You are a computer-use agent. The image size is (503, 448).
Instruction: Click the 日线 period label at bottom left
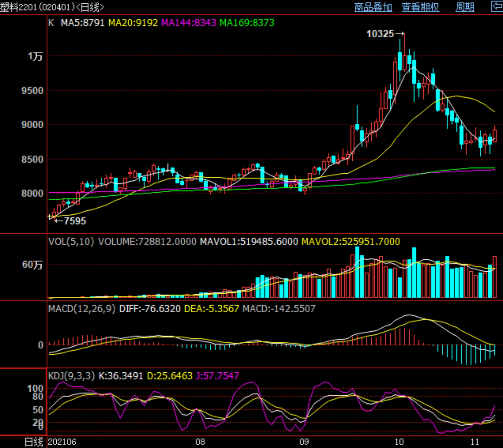34,442
